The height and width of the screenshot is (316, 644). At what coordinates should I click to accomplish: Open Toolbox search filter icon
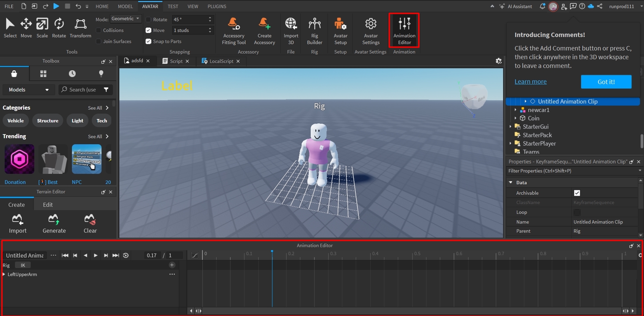pos(106,90)
